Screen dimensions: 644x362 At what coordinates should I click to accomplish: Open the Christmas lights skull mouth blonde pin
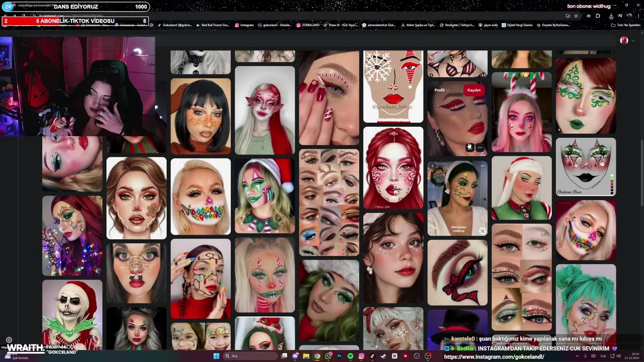click(x=200, y=197)
